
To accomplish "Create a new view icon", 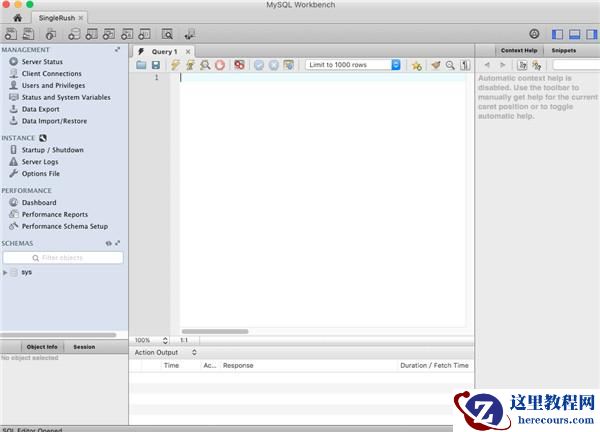I will [109, 34].
